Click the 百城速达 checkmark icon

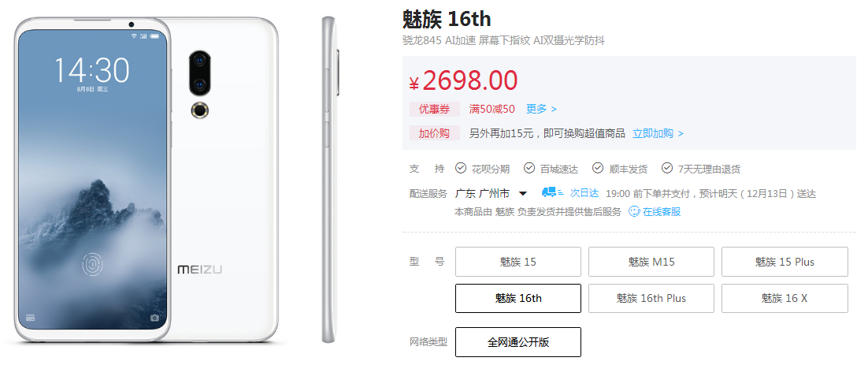click(x=529, y=169)
